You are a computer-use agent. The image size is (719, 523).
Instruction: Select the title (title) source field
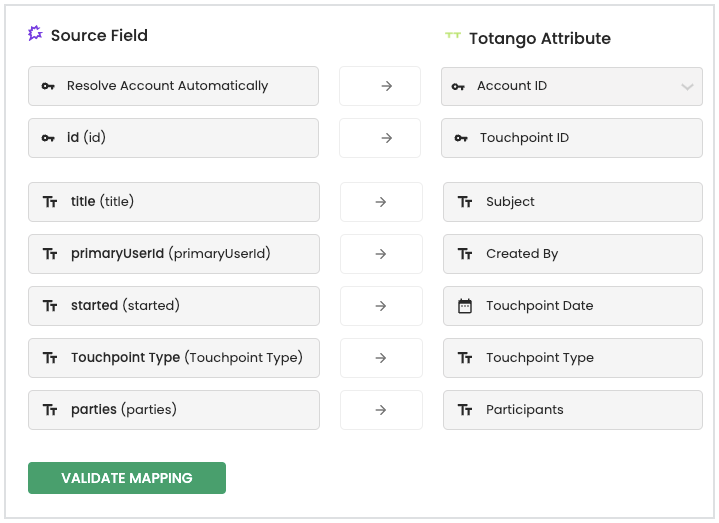coord(174,202)
